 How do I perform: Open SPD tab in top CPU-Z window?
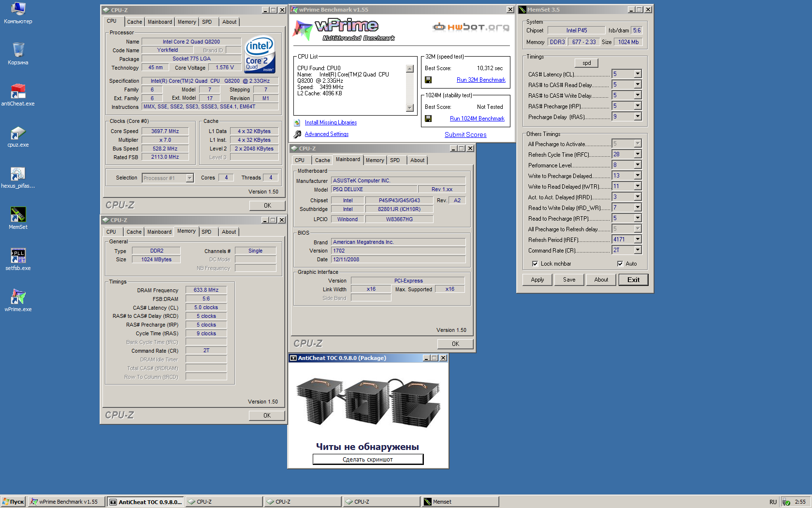207,22
